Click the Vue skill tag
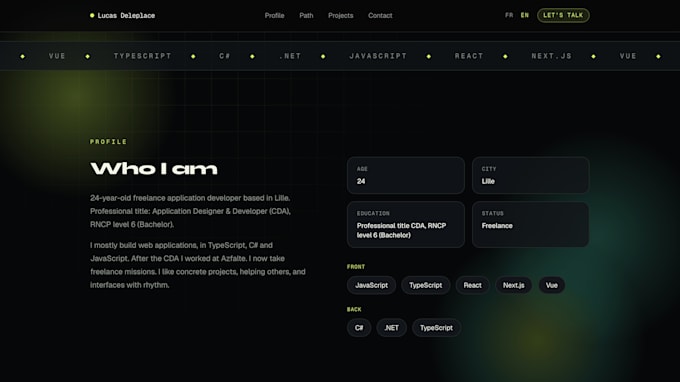This screenshot has height=382, width=680. click(552, 285)
